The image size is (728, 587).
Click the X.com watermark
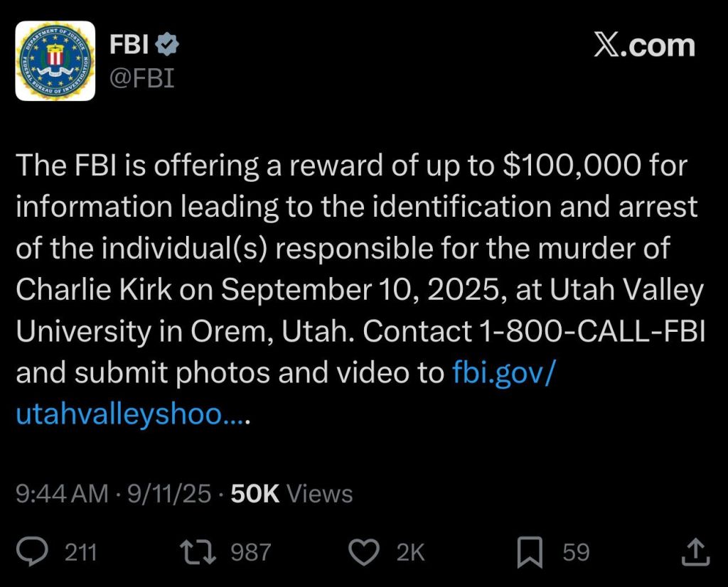pyautogui.click(x=644, y=45)
